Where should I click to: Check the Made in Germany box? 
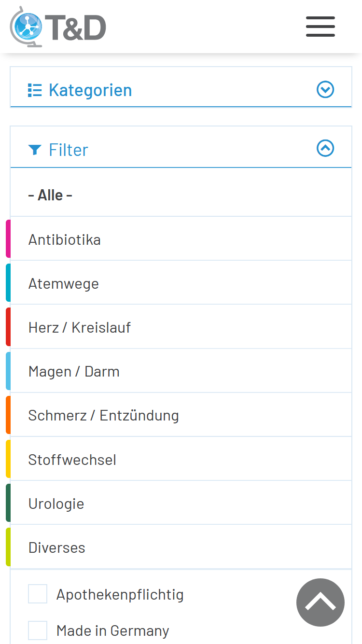click(38, 630)
